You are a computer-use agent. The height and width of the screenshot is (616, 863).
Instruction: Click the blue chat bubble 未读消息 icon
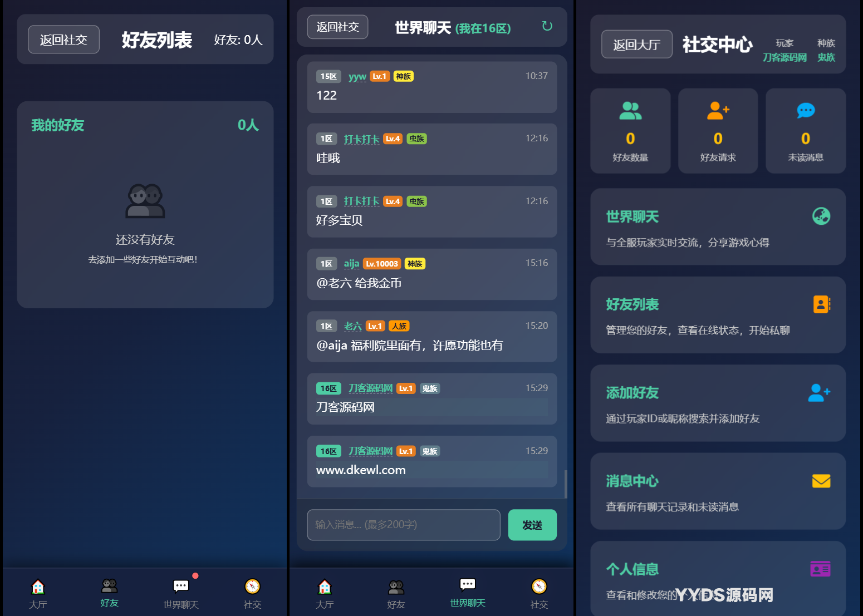click(x=805, y=110)
